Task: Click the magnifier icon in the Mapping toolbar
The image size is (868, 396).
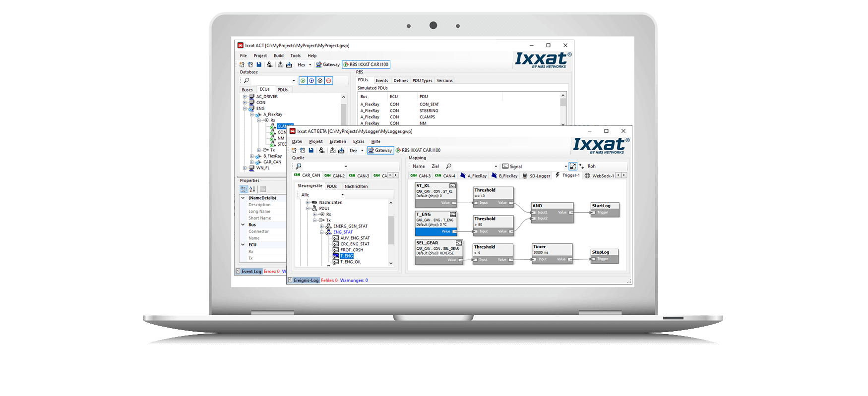Action: [448, 166]
